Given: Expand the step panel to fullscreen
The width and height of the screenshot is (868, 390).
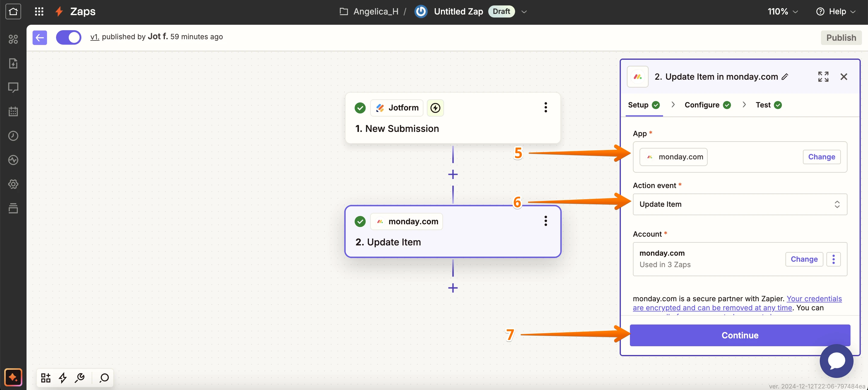Looking at the screenshot, I should pyautogui.click(x=823, y=77).
